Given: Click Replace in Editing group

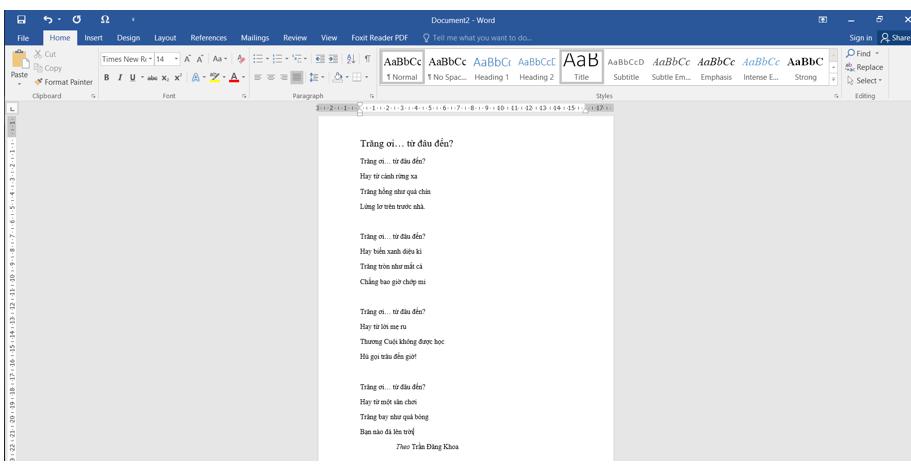Looking at the screenshot, I should tap(866, 67).
